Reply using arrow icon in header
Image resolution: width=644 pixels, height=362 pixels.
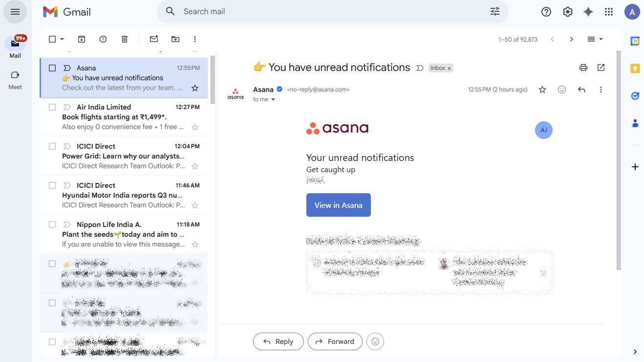[x=581, y=90]
